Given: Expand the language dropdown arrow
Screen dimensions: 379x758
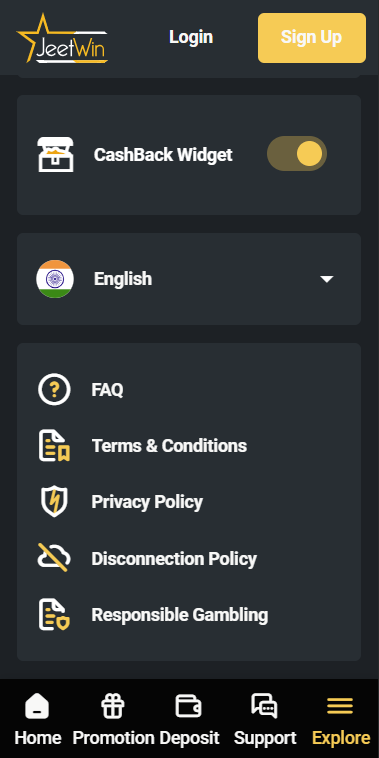Looking at the screenshot, I should coord(327,279).
